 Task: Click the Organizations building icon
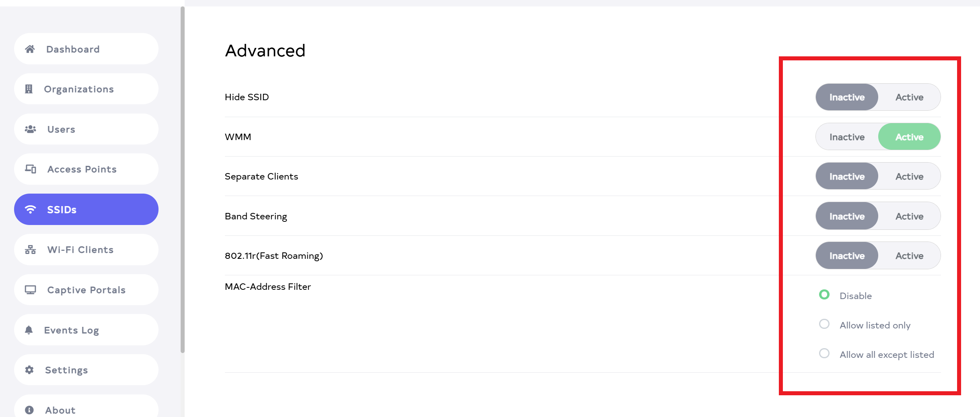29,89
